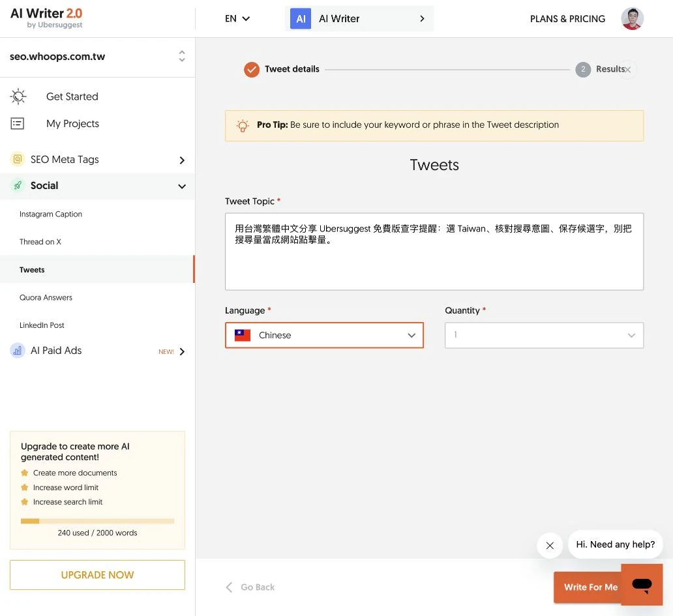
Task: Click Go Back
Action: 250,587
